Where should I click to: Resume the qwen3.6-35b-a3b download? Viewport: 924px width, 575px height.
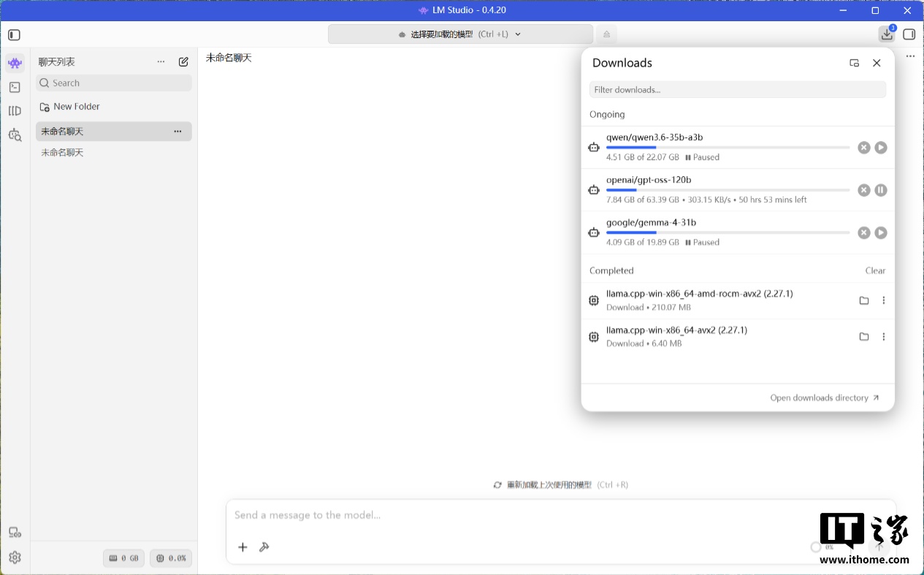881,148
